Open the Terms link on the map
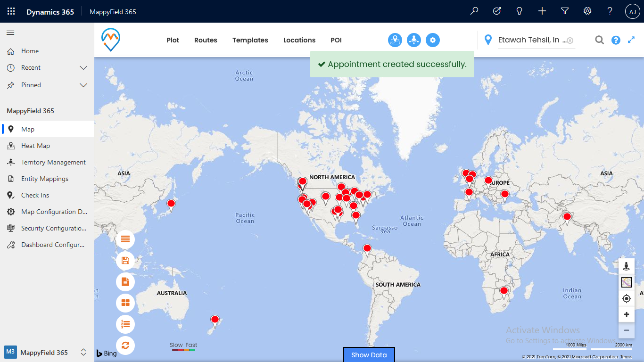 tap(626, 357)
